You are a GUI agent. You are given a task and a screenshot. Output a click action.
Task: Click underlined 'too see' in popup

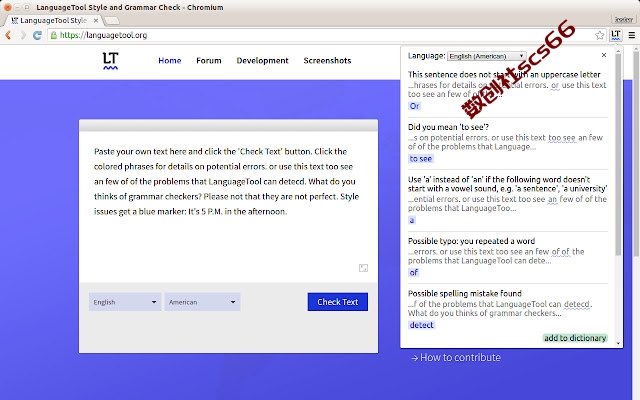coord(562,138)
